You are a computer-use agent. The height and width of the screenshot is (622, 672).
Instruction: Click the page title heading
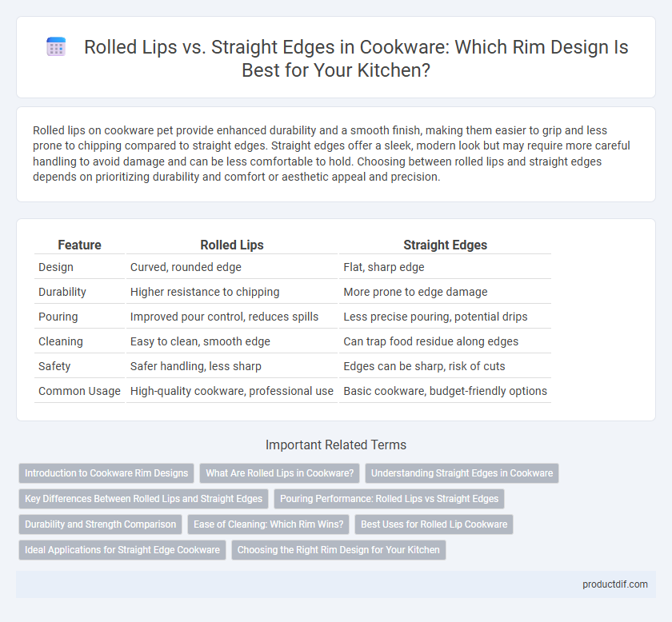[x=356, y=58]
